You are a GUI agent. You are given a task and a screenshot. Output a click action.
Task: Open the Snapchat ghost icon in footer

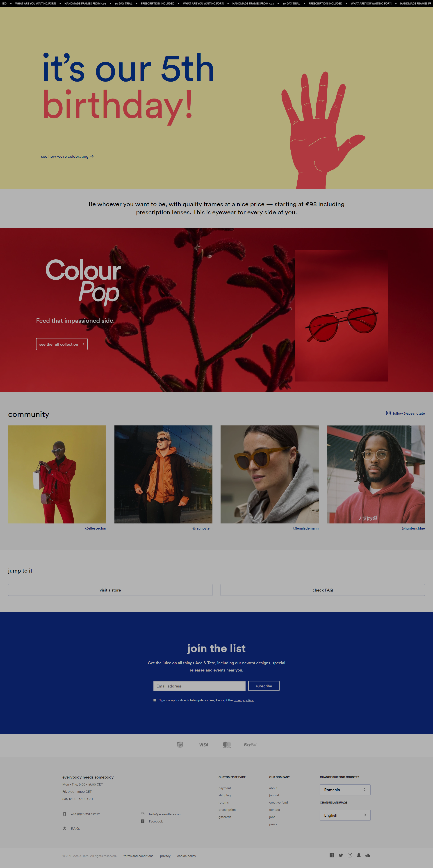pyautogui.click(x=358, y=855)
